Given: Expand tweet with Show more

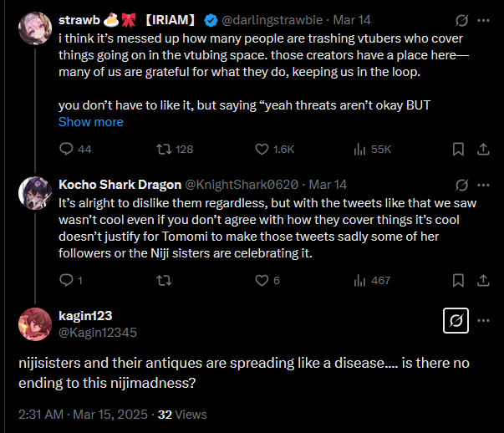Looking at the screenshot, I should pyautogui.click(x=90, y=122).
